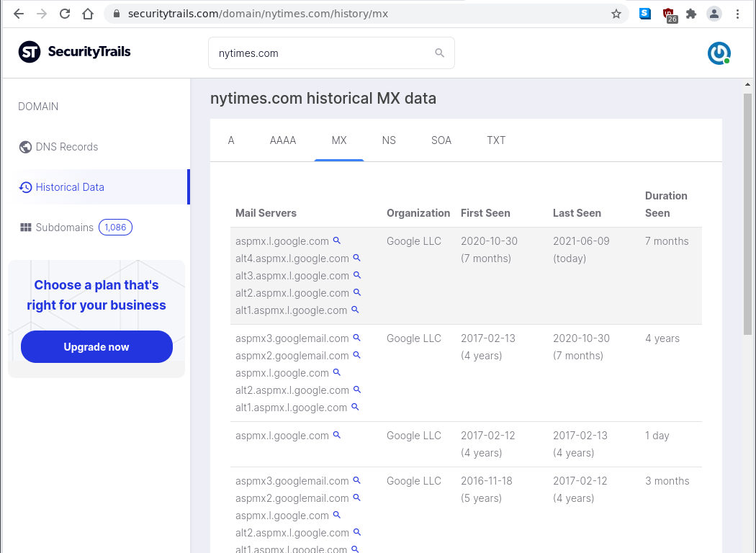
Task: Switch to the A records tab
Action: point(231,140)
